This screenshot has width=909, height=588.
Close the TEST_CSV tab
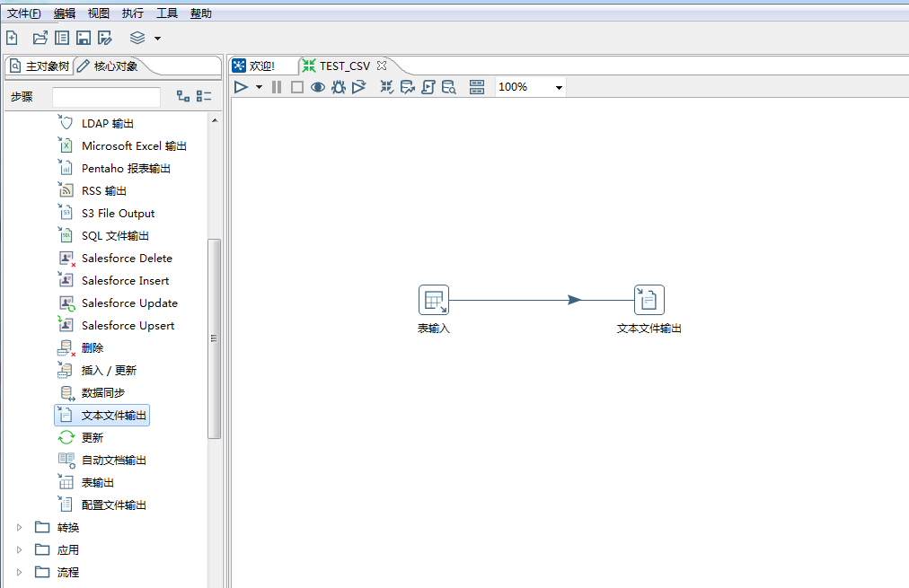click(382, 66)
